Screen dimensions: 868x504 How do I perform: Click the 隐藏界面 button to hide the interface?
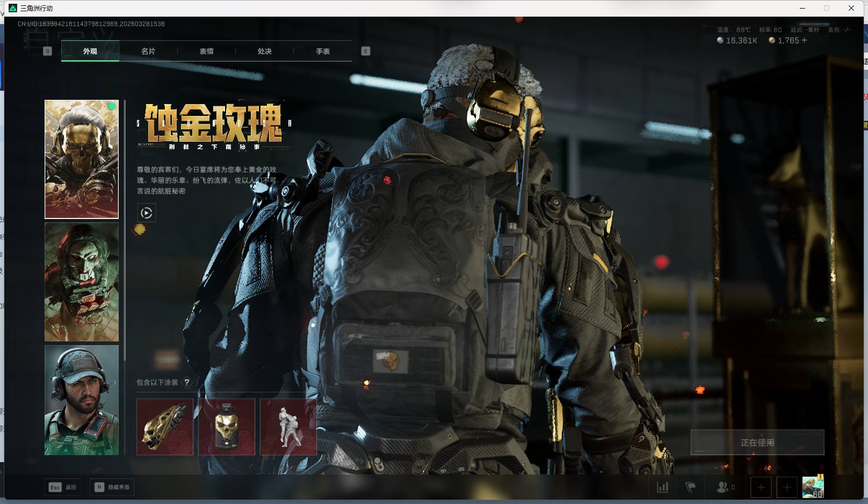[x=112, y=487]
